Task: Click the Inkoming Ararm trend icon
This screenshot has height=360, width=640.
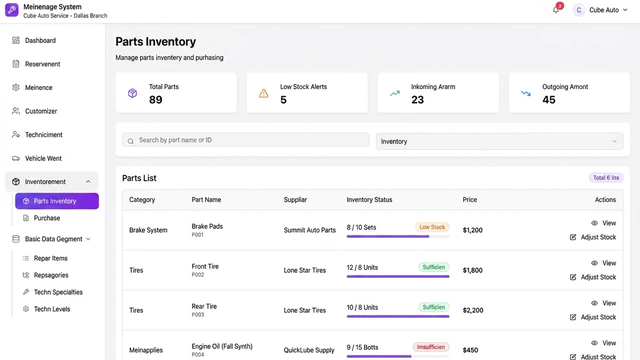Action: point(395,93)
